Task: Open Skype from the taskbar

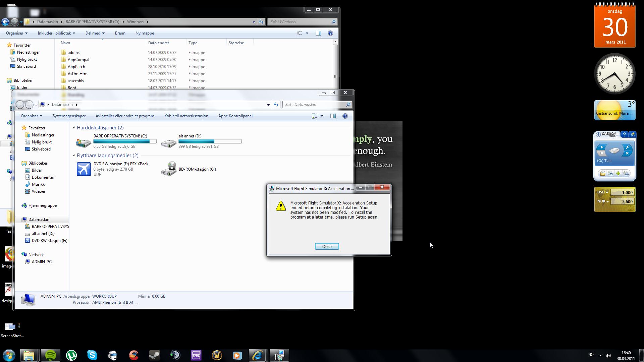Action: (x=92, y=355)
